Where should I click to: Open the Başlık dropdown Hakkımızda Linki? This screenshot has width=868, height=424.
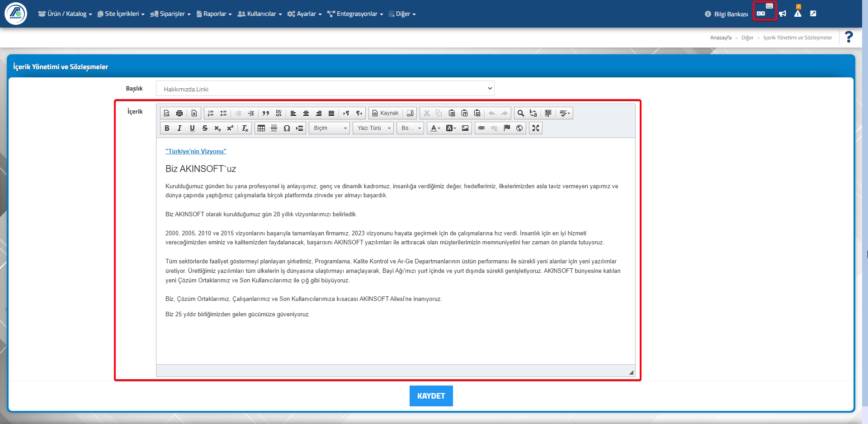(325, 89)
